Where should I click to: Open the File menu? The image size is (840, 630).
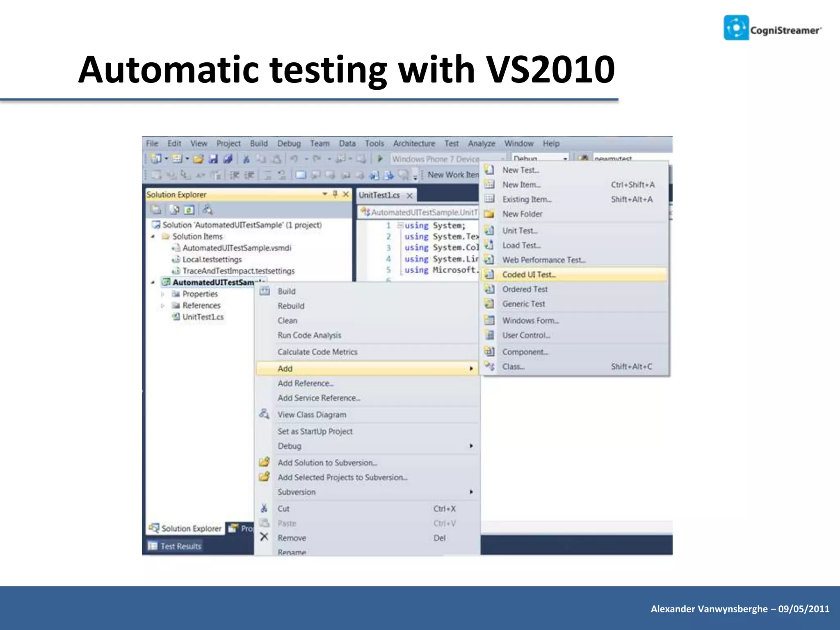[152, 144]
